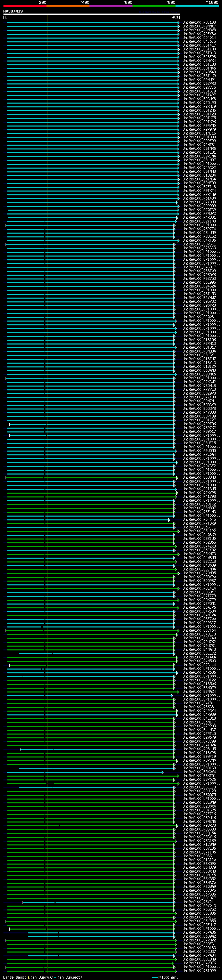222x980 pixels.
Task: Select the UniRef100_Q6SPR3 label
Action: (x=199, y=84)
